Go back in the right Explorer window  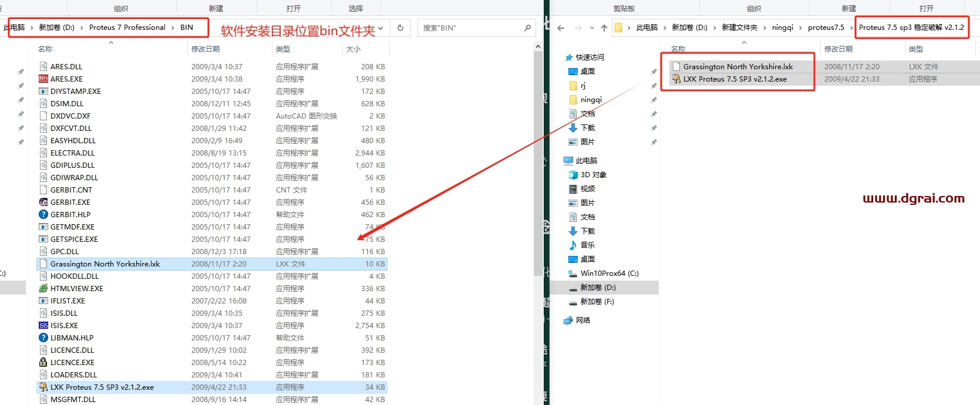pos(561,28)
